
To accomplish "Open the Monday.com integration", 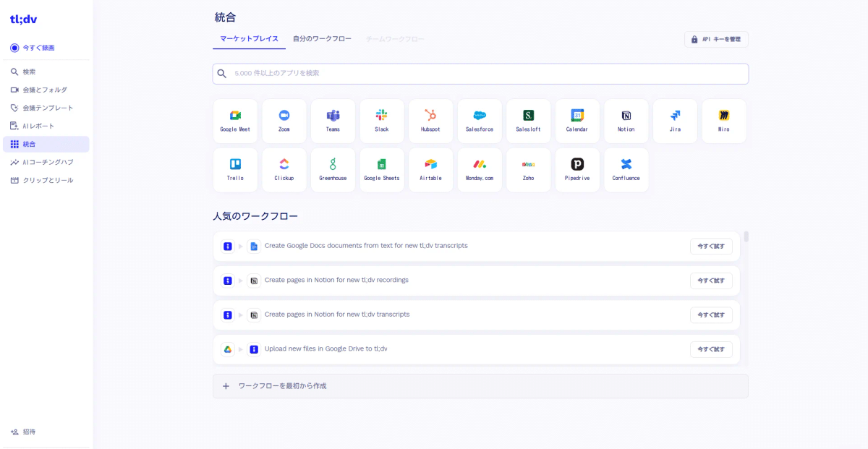I will 480,170.
